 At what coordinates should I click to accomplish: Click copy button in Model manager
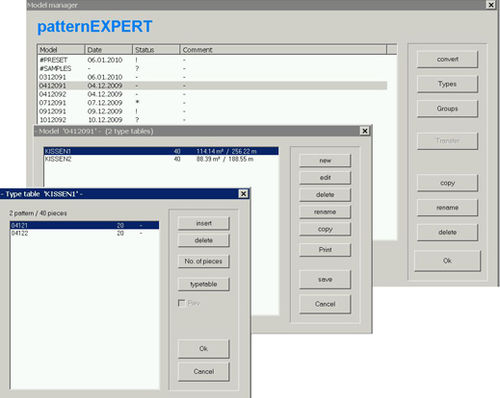447,183
